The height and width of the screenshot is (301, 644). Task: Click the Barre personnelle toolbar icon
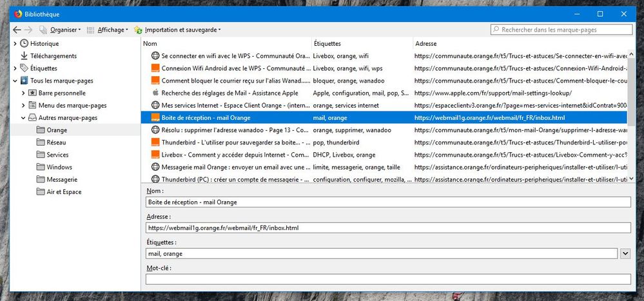pos(32,93)
